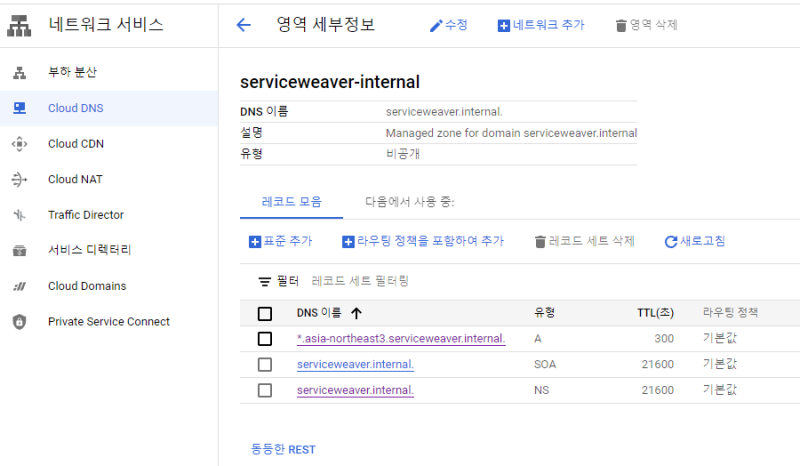This screenshot has height=466, width=800.
Task: Sort by DNS 이름 column arrow
Action: coord(356,313)
